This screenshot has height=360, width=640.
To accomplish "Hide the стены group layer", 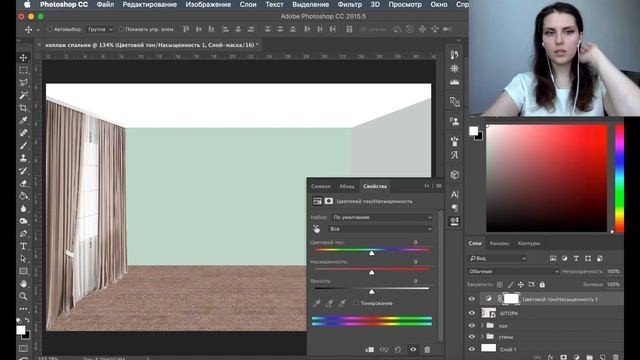I will click(472, 337).
